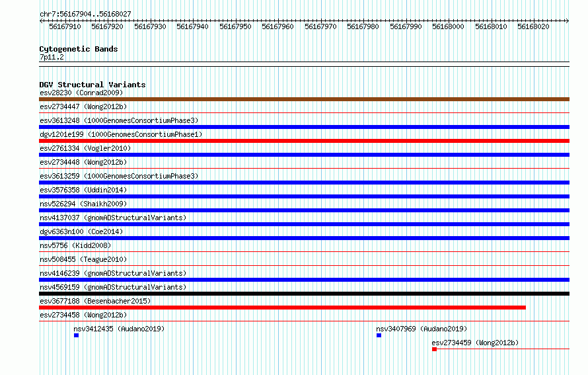Image resolution: width=588 pixels, height=375 pixels.
Task: Select the blue esv3613248 variant bar
Action: 304,127
